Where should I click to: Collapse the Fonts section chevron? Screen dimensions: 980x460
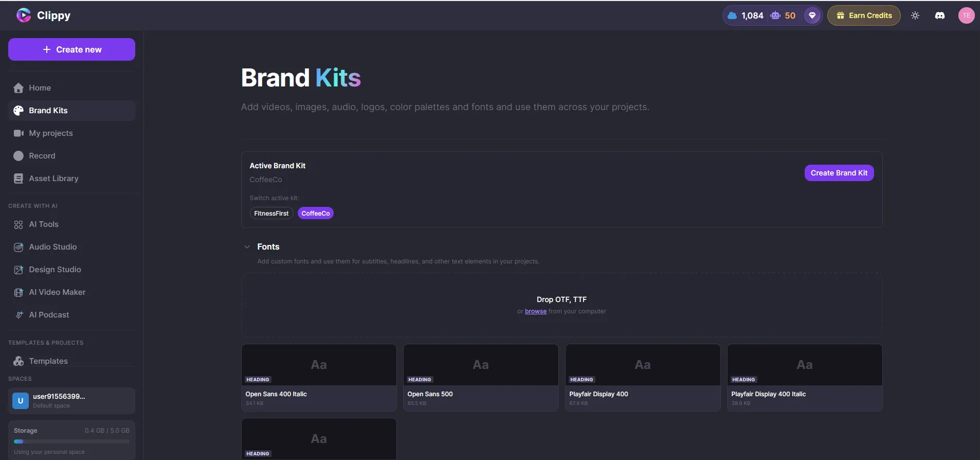click(x=247, y=247)
